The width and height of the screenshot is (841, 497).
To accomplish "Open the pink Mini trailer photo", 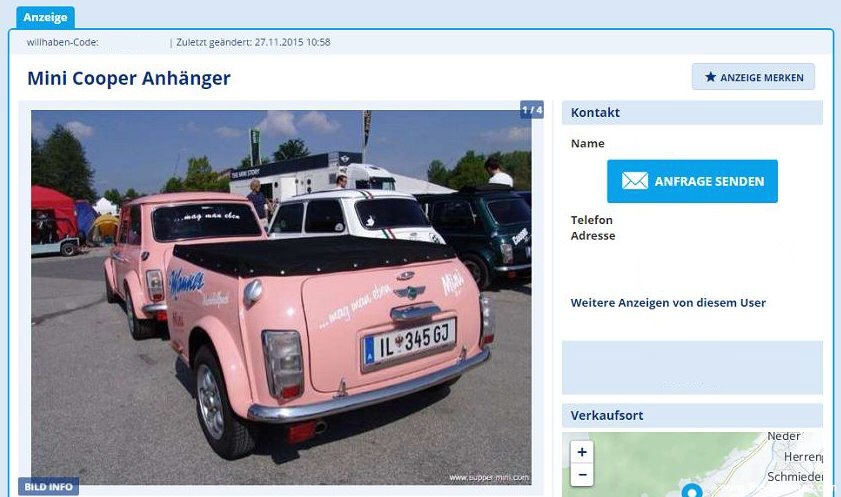I will 281,298.
